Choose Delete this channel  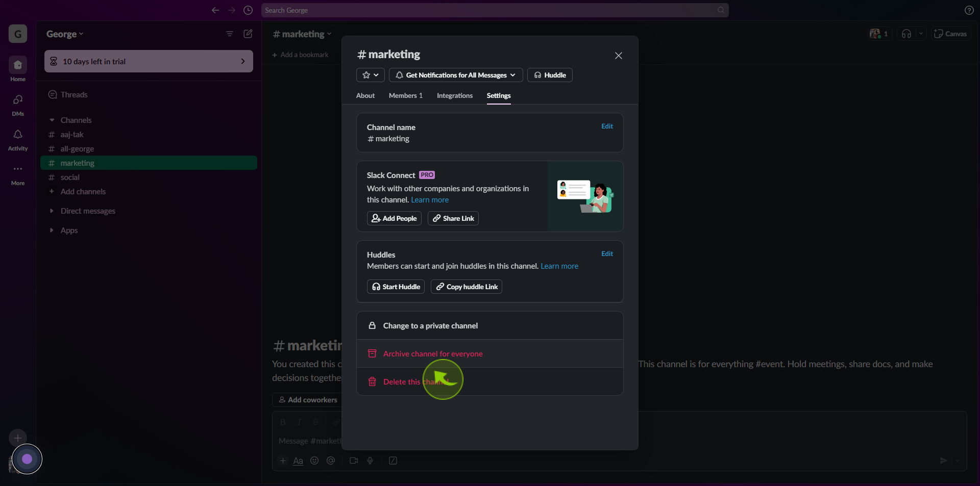click(489, 382)
